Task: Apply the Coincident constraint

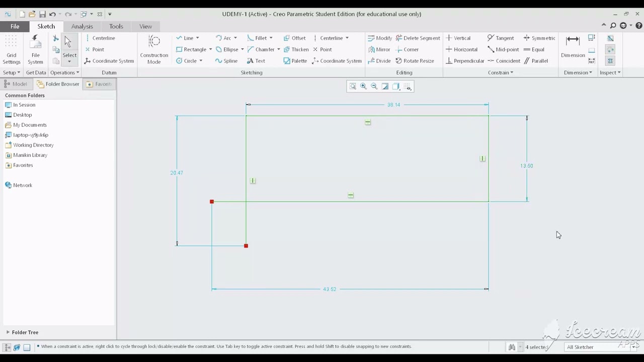Action: coord(504,61)
